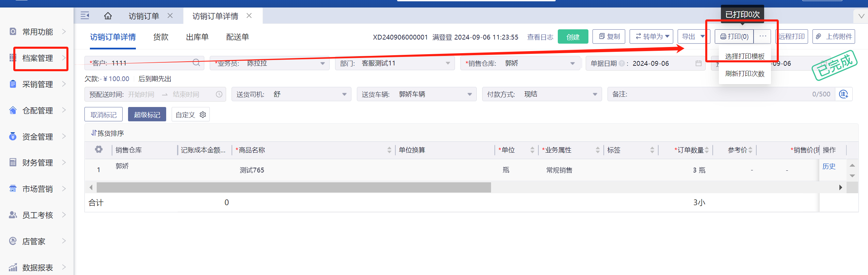This screenshot has width=868, height=275.
Task: Click the delivery time clock icon
Action: [x=219, y=94]
